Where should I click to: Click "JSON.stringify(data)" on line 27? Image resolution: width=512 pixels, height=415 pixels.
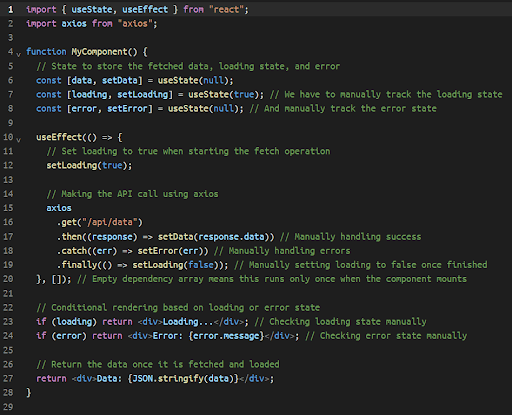click(183, 379)
